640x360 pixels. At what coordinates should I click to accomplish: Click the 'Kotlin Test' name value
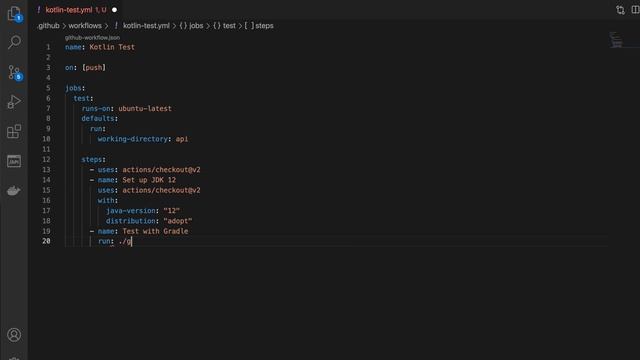point(112,47)
